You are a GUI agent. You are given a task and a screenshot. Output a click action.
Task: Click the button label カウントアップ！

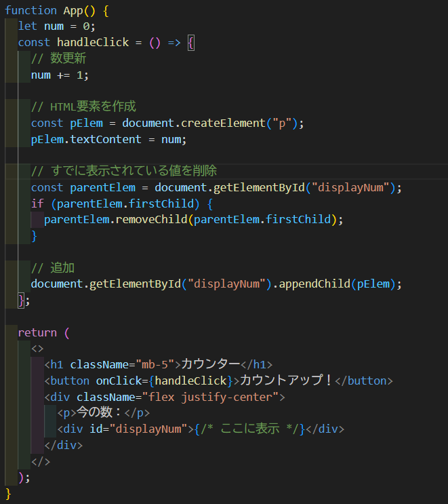pos(286,381)
